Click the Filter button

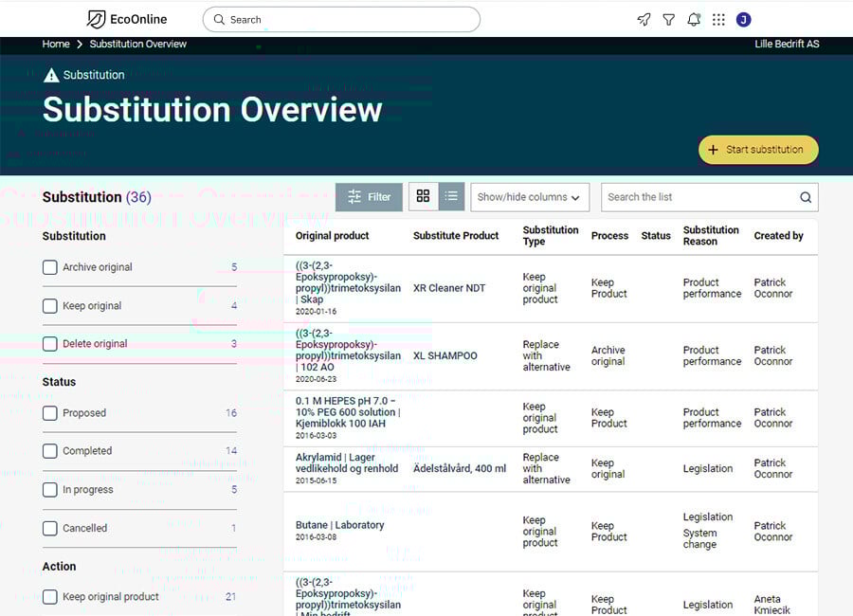point(369,197)
